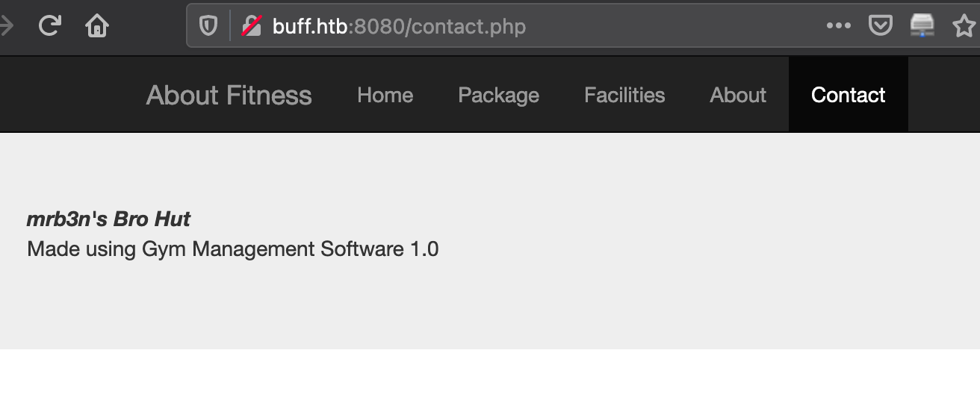
Task: Go to the browser home page
Action: click(97, 26)
